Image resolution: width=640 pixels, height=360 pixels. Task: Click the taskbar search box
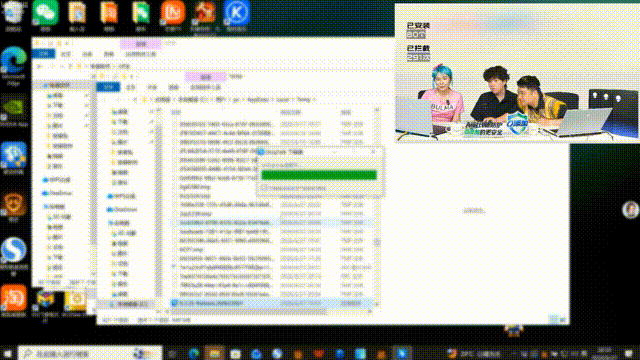90,353
